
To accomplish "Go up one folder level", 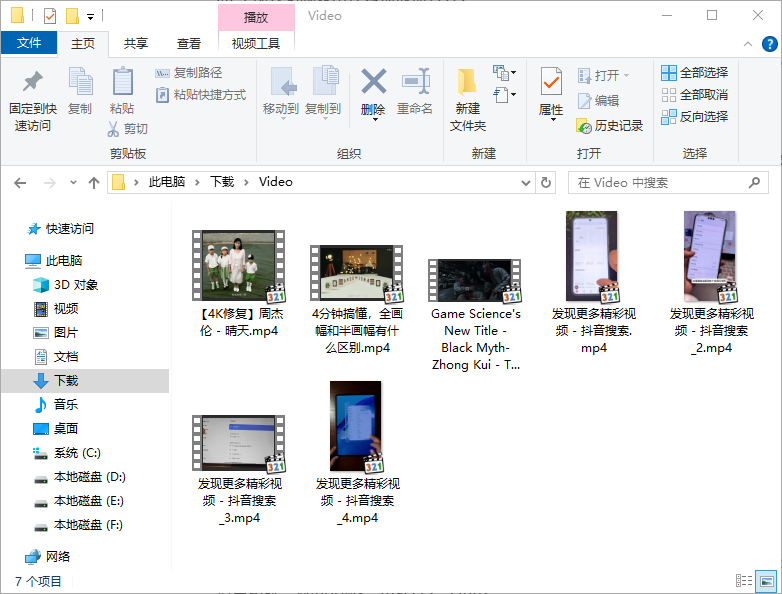I will (94, 183).
